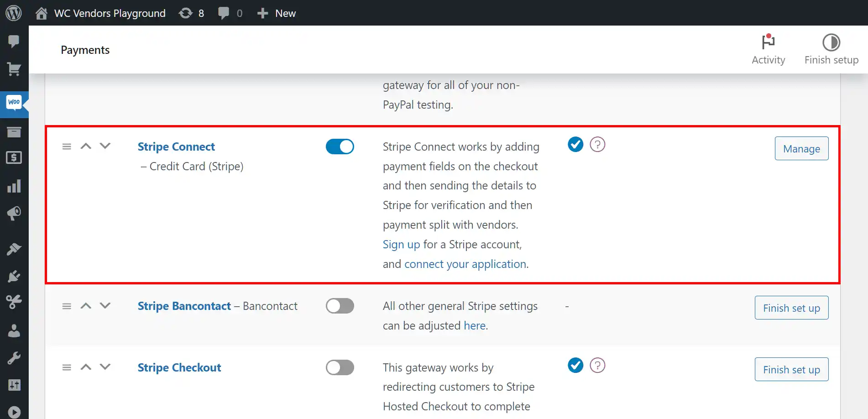Open the Appearance paintbrush sidebar icon

pos(14,249)
